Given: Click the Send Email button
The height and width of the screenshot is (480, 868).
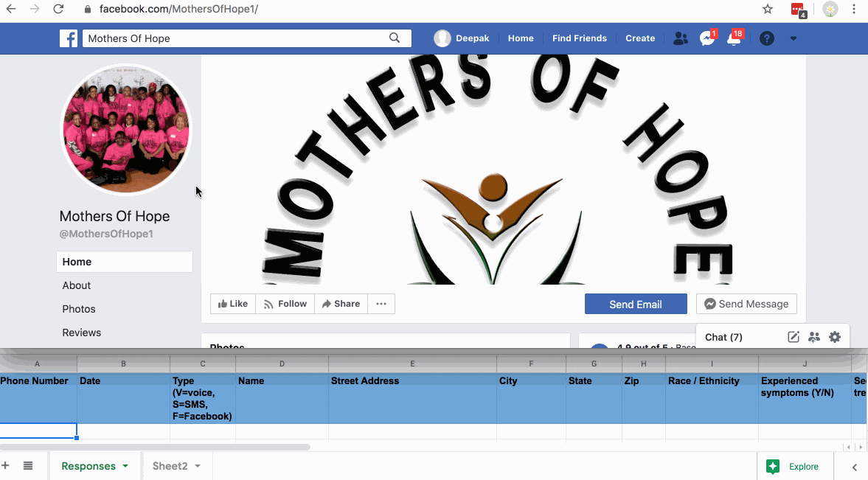Looking at the screenshot, I should (636, 304).
